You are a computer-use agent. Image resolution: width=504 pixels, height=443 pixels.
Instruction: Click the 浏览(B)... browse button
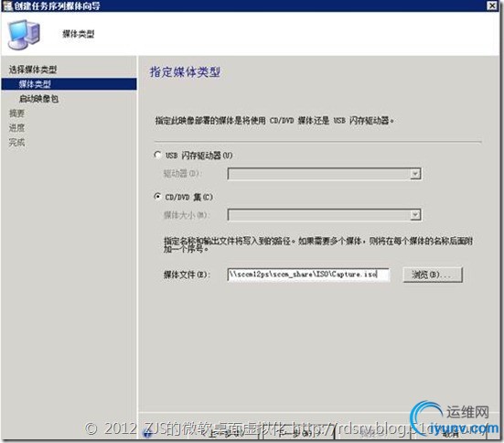click(x=433, y=275)
